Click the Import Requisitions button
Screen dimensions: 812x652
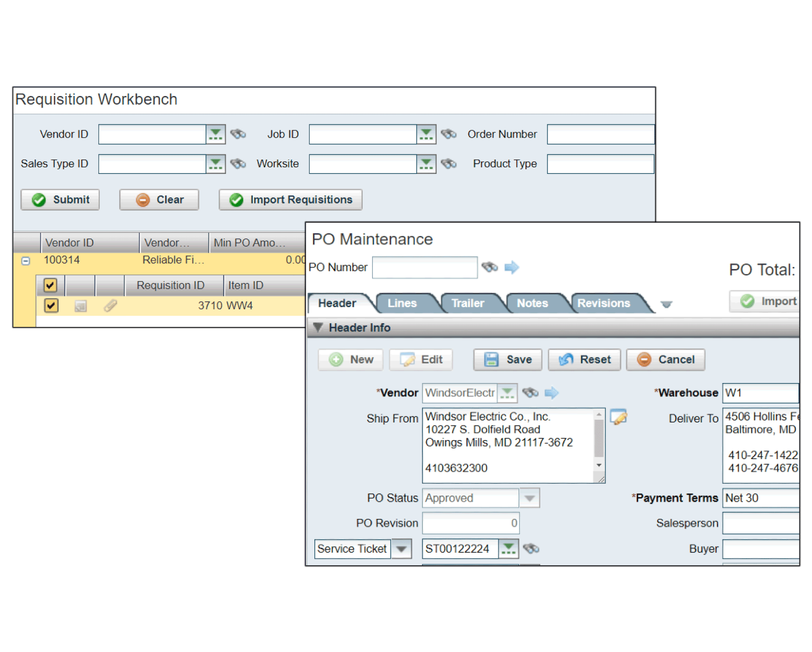pos(290,200)
